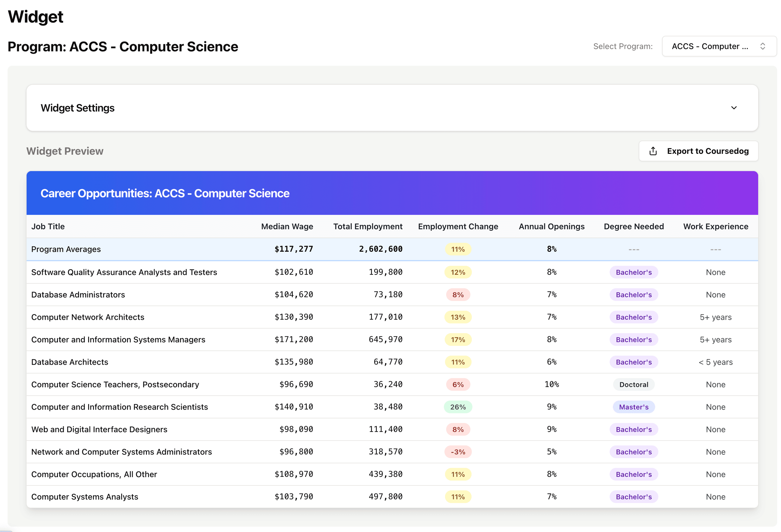Click Bachelor's badge for Database Architects
Viewport: 781px width, 532px height.
(634, 362)
